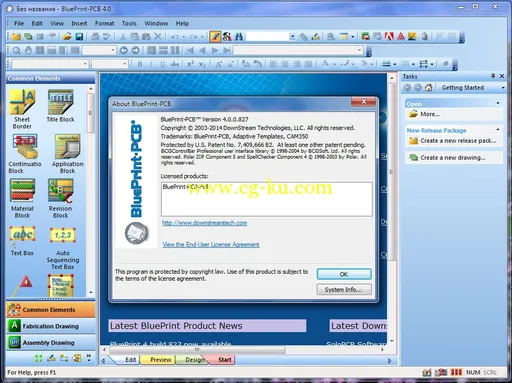Toggle italic text formatting

(x=151, y=64)
